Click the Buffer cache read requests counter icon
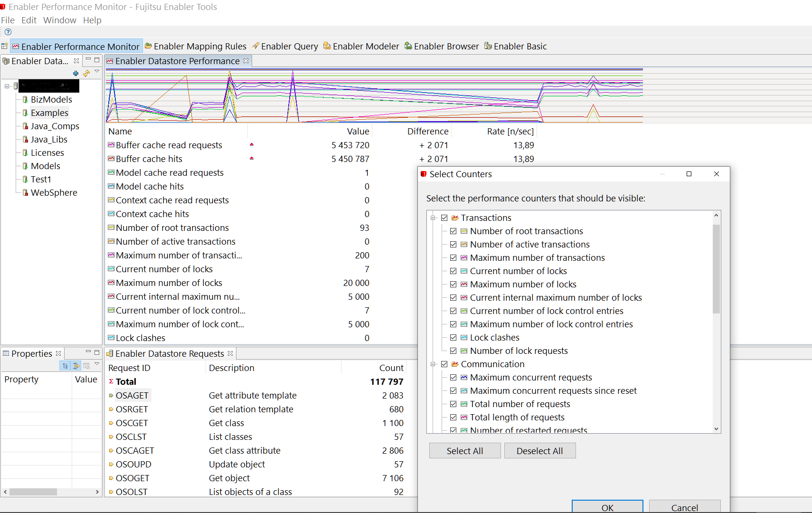Viewport: 812px width, 513px height. pos(111,145)
